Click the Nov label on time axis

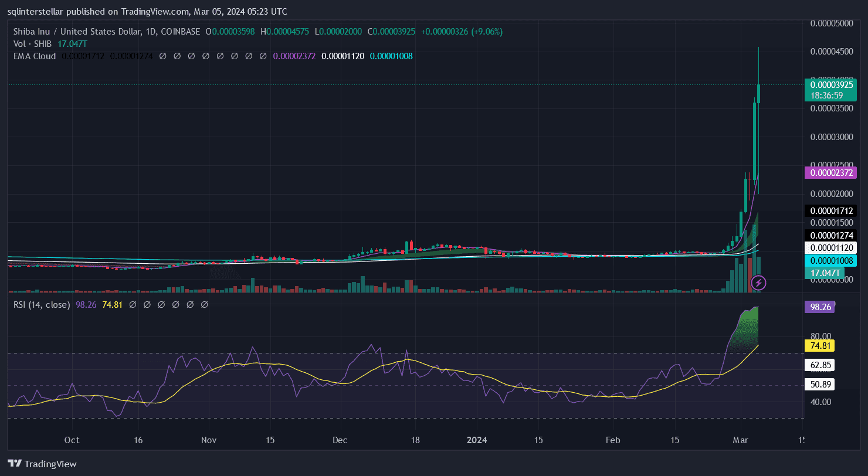208,440
